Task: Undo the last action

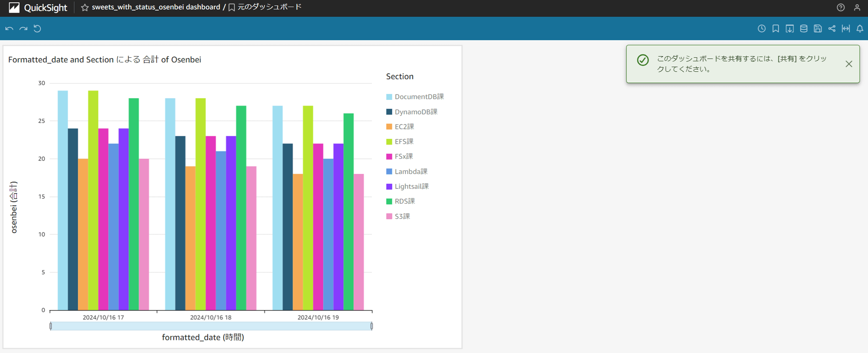Action: coord(9,29)
